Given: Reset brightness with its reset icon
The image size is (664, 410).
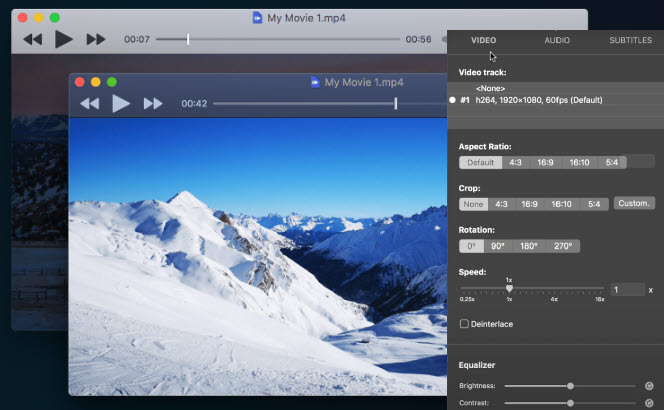Looking at the screenshot, I should coord(648,385).
